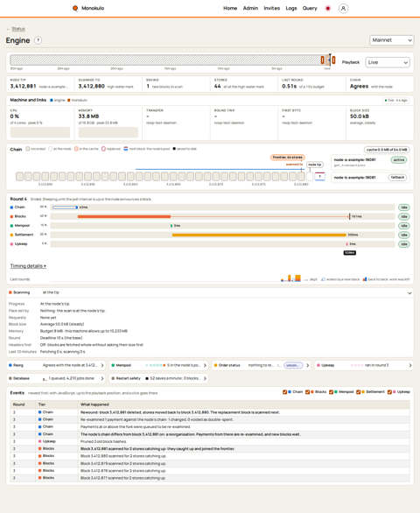Click the playback timeline scrubber handle
The width and height of the screenshot is (420, 513).
[x=330, y=60]
